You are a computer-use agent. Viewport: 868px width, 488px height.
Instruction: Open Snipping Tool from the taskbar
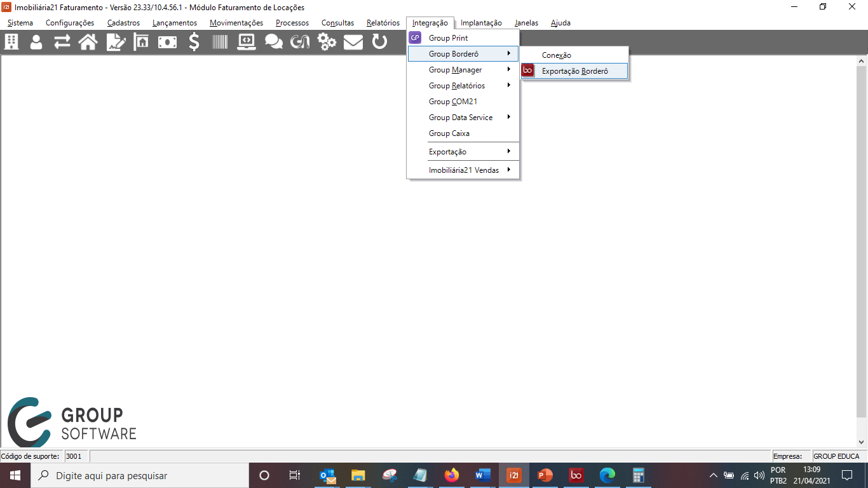390,475
